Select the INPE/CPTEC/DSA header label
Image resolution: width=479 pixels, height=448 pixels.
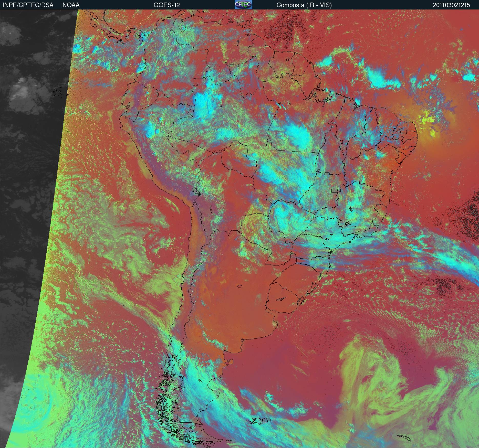pos(28,5)
